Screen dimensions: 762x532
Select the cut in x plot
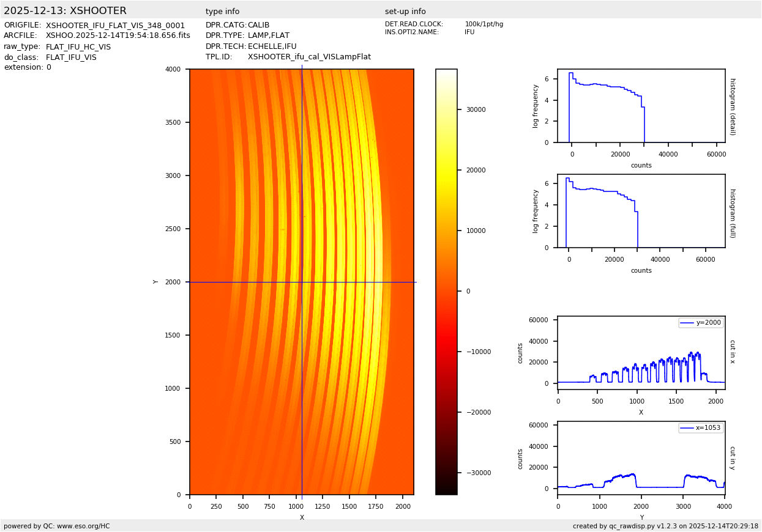641,353
